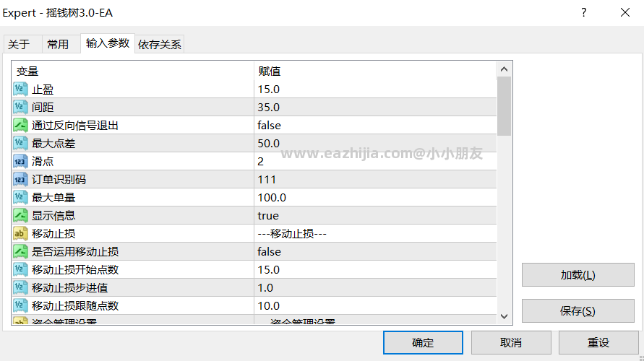Click the bool icon beside 显示信息
Image resolution: width=644 pixels, height=361 pixels.
click(20, 215)
